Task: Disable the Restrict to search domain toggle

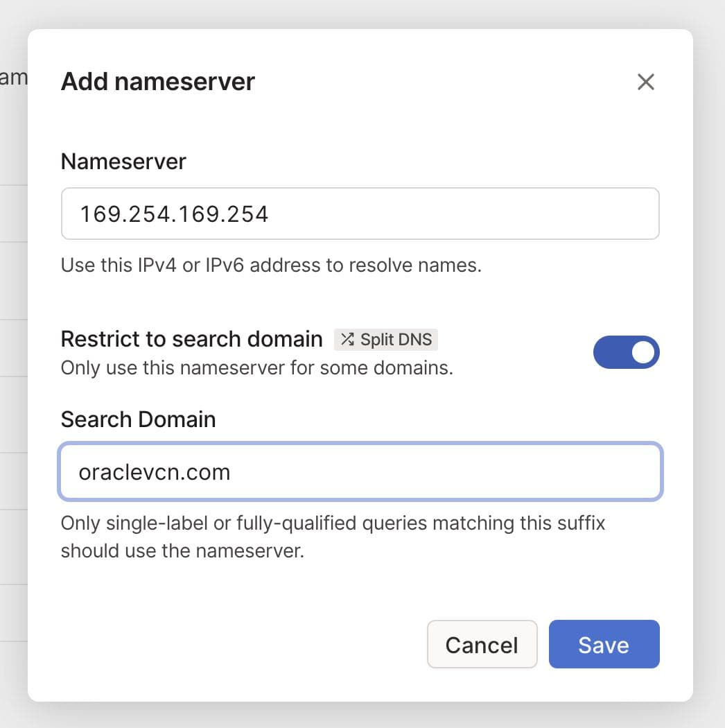Action: 626,352
